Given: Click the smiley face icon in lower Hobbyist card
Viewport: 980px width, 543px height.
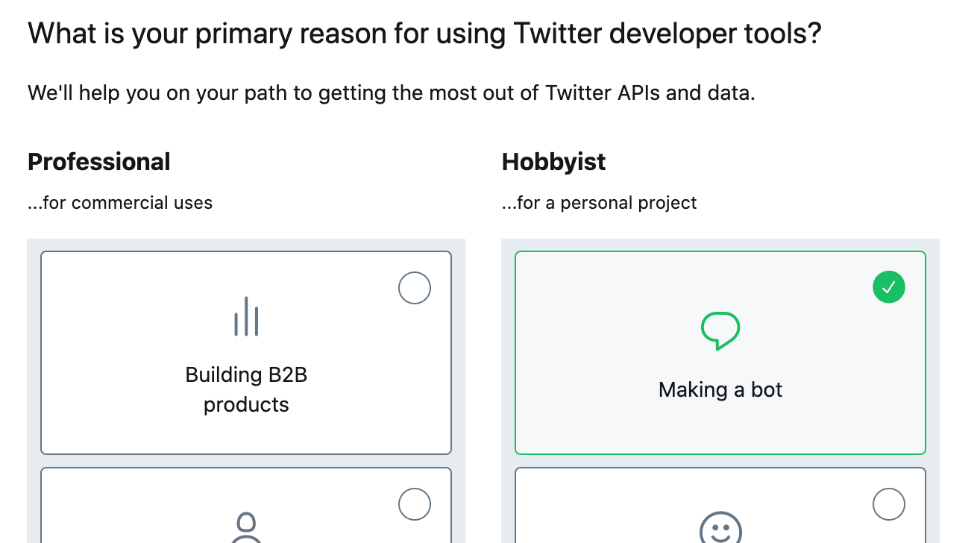Looking at the screenshot, I should pos(720,527).
